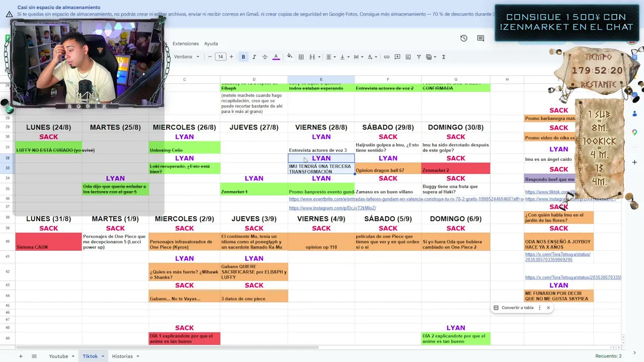Open version history clock icon
The height and width of the screenshot is (362, 644).
click(464, 38)
